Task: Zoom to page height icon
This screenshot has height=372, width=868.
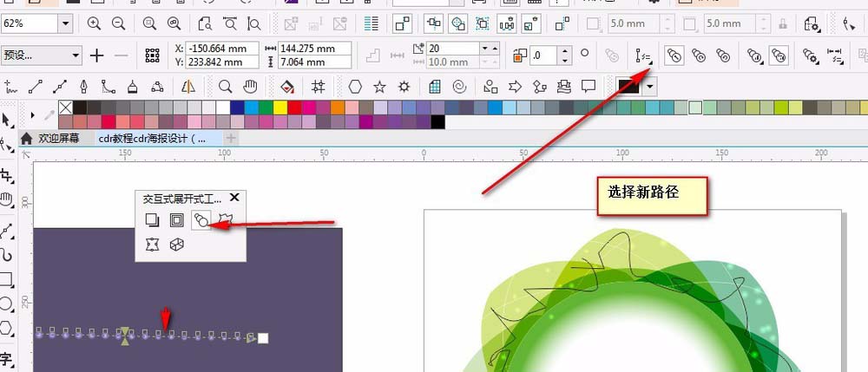Action: tap(253, 23)
